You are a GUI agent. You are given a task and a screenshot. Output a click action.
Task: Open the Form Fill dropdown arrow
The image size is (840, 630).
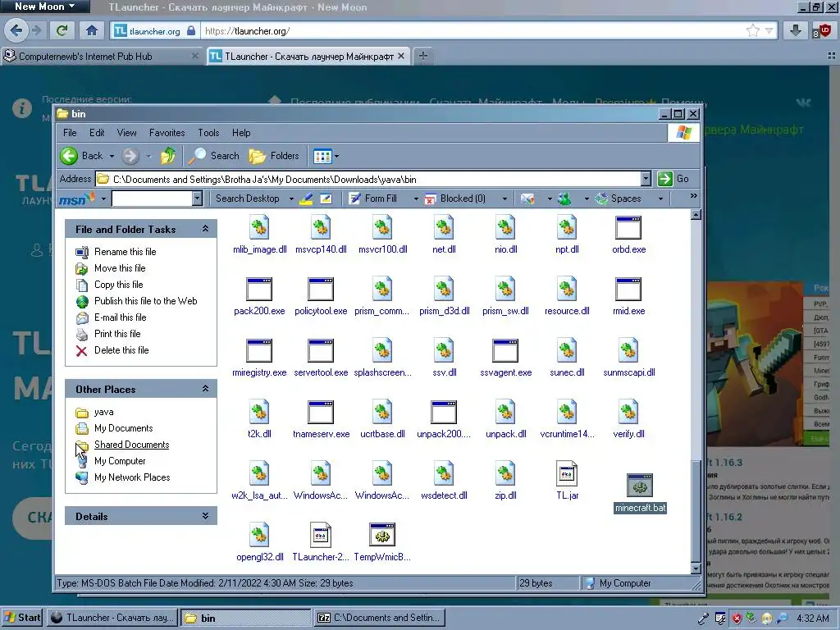416,199
